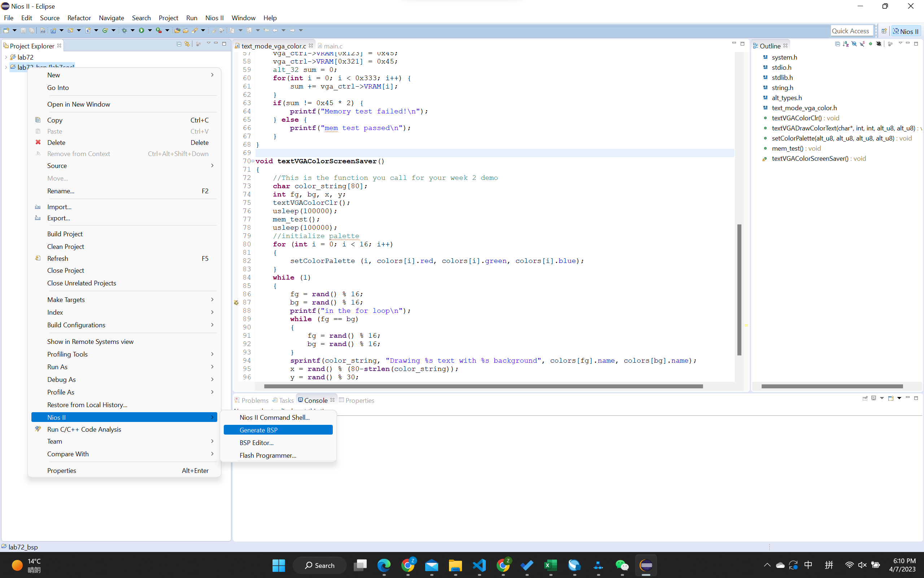Click the Quick Access input field
This screenshot has height=578, width=924.
click(851, 31)
